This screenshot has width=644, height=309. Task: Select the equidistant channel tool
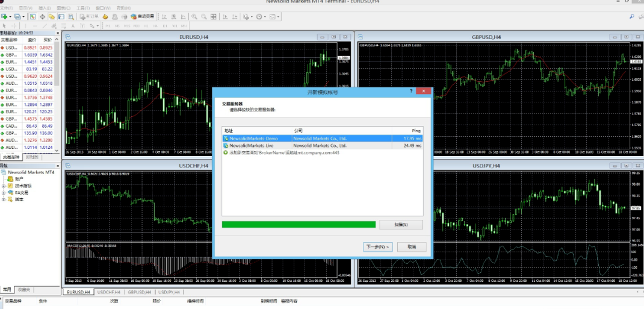(54, 26)
